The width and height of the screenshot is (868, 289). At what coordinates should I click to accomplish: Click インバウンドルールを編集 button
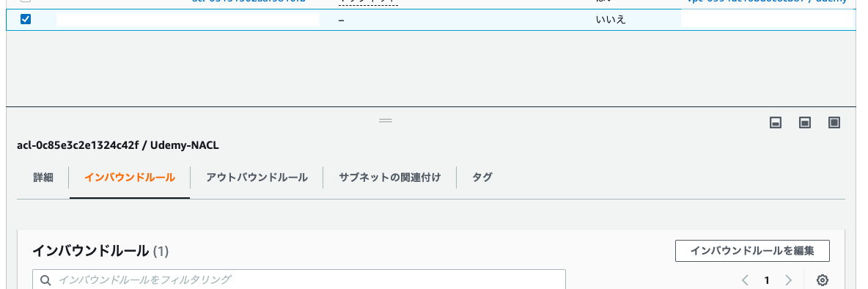point(752,251)
